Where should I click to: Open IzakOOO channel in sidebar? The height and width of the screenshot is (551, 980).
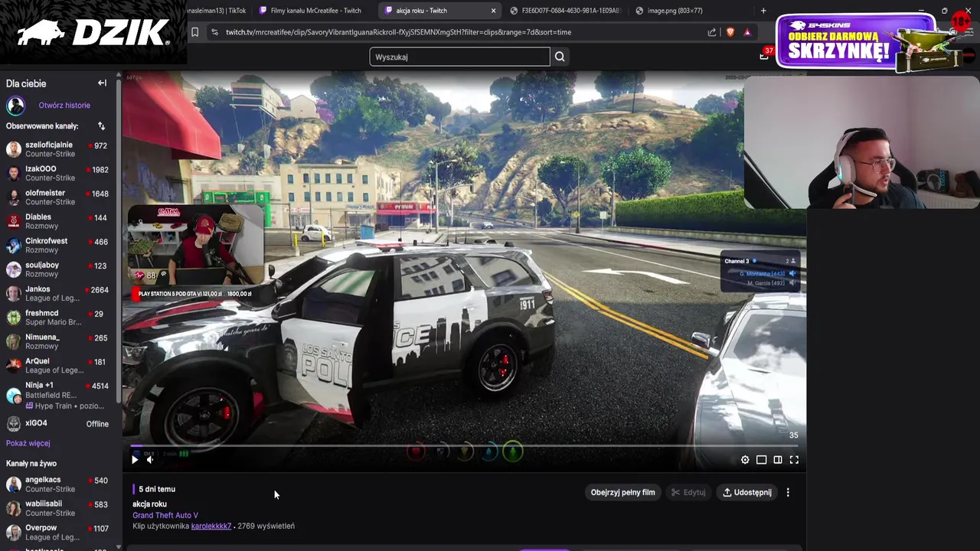tap(58, 173)
